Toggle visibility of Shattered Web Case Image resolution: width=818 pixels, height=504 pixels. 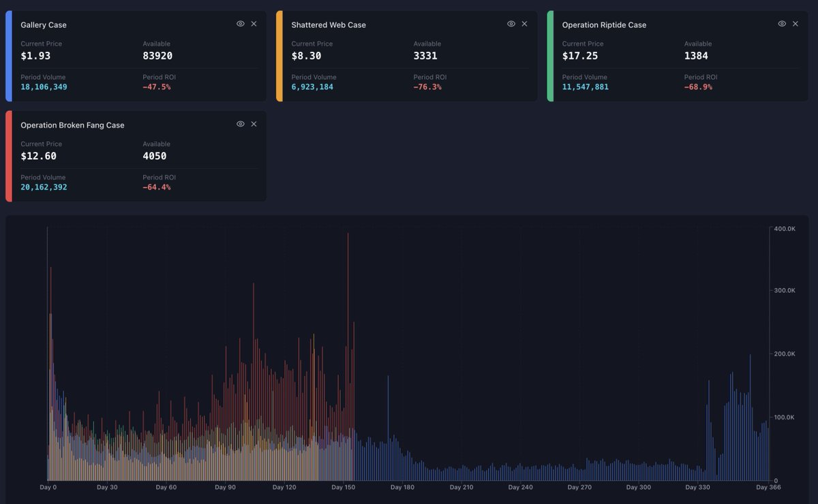point(511,24)
